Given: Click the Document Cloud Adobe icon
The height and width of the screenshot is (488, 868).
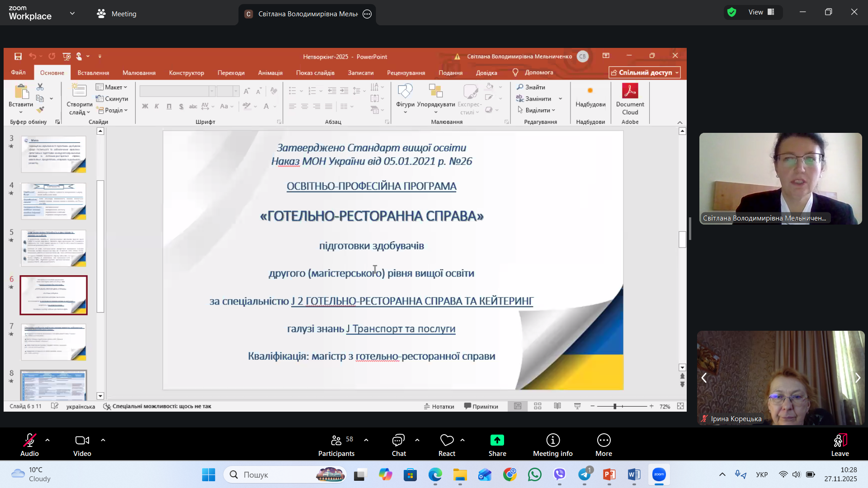Looking at the screenshot, I should pyautogui.click(x=630, y=91).
